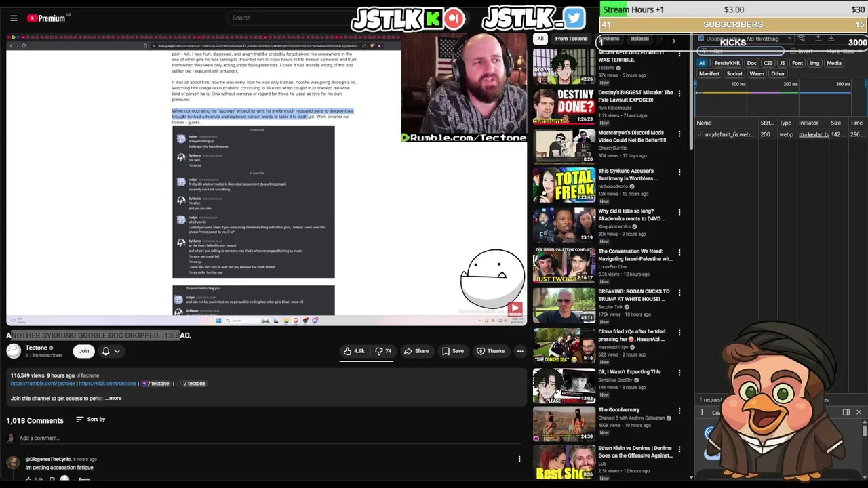Open menu for 'Ok, I Wasn't Expecting This' video

pos(679,372)
